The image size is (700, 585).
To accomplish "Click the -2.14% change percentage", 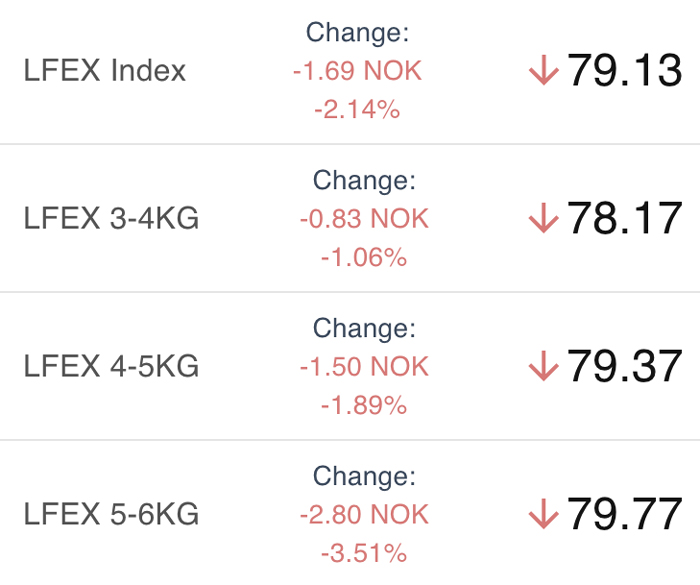I will pyautogui.click(x=357, y=109).
